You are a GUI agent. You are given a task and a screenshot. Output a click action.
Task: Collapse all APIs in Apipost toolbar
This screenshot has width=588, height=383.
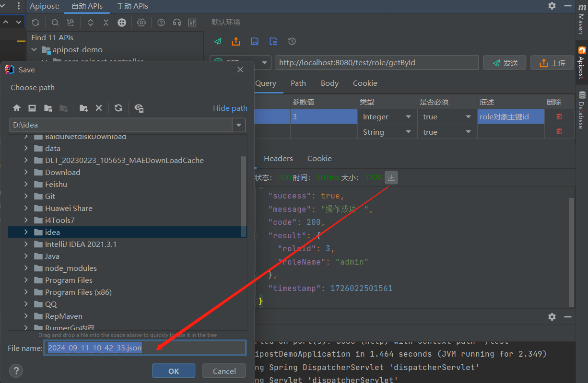click(x=106, y=23)
